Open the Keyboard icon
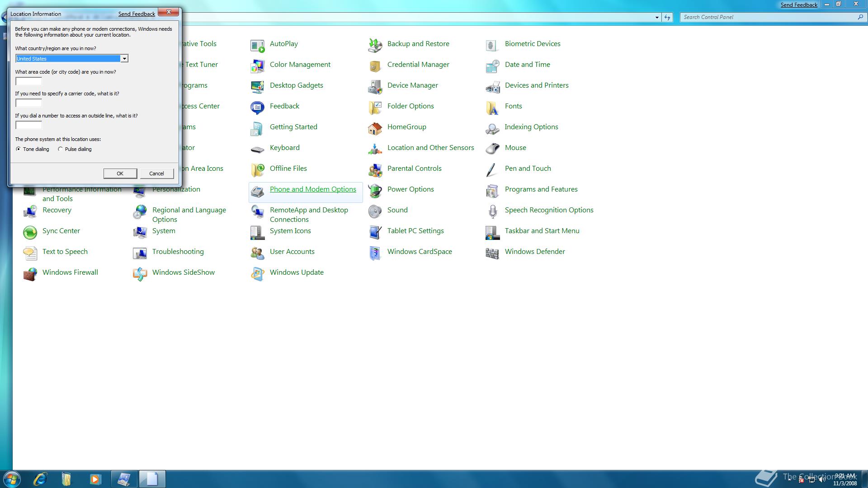This screenshot has height=488, width=868. point(257,149)
